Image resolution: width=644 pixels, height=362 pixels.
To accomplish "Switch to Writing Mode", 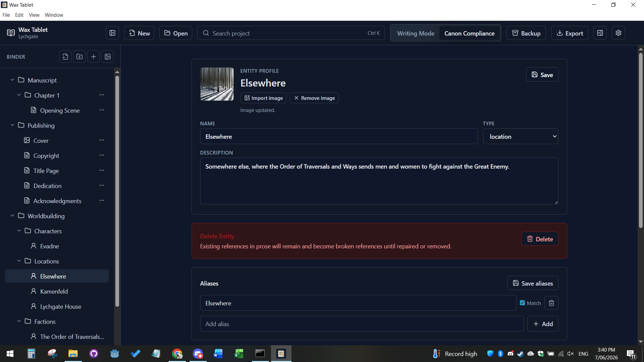I will click(x=416, y=33).
